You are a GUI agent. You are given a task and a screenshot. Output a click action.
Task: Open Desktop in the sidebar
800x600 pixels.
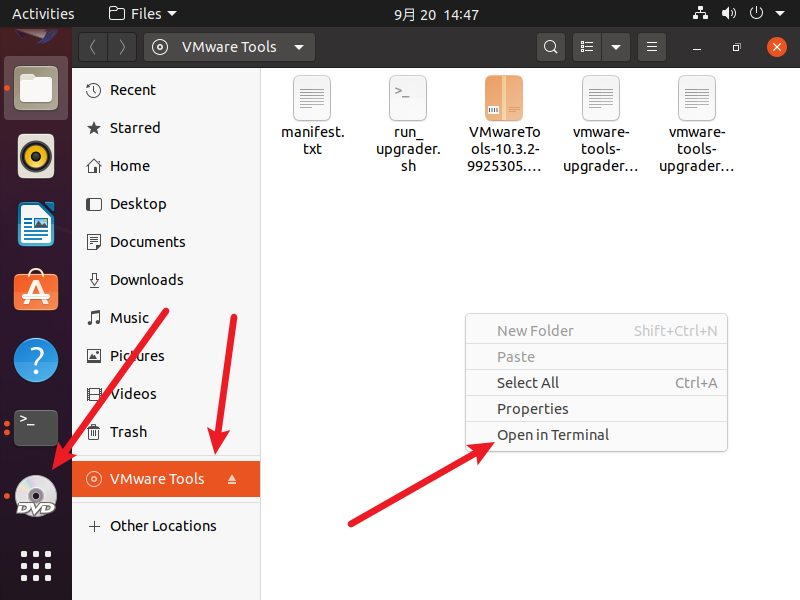point(166,204)
